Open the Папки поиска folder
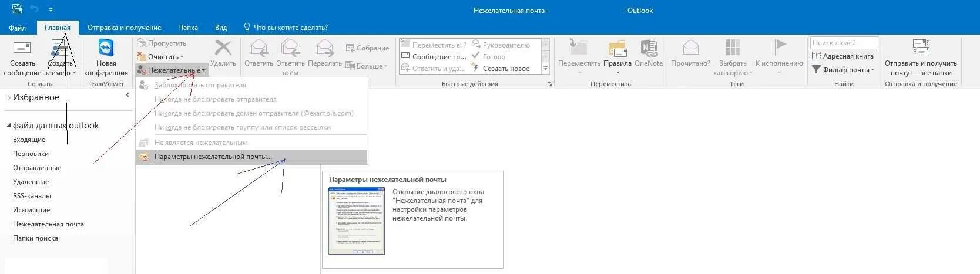The width and height of the screenshot is (980, 274). coord(35,238)
